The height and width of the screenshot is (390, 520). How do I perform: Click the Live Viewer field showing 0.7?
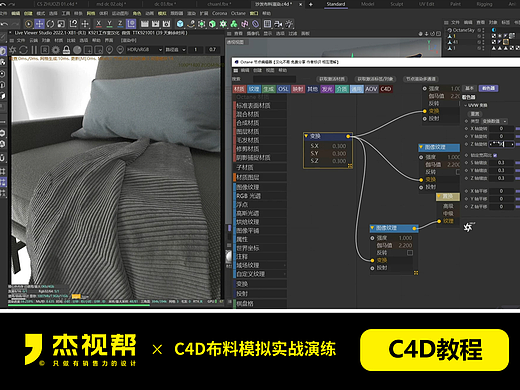[212, 50]
